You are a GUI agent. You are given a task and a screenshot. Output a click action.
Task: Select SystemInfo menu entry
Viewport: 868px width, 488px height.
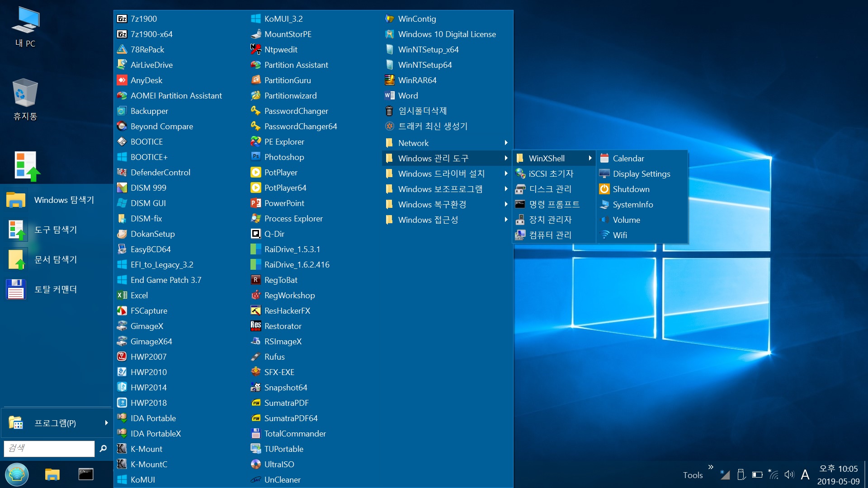coord(642,204)
